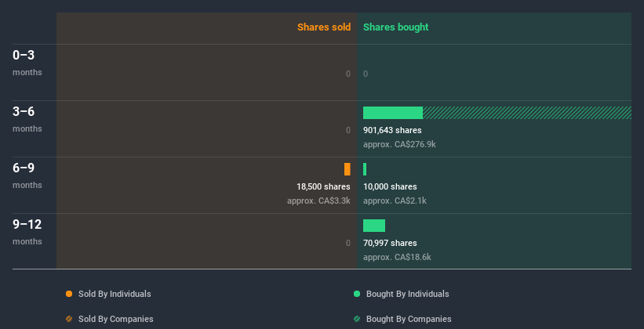Click the Shares sold column header
This screenshot has height=329, width=644.
point(323,27)
